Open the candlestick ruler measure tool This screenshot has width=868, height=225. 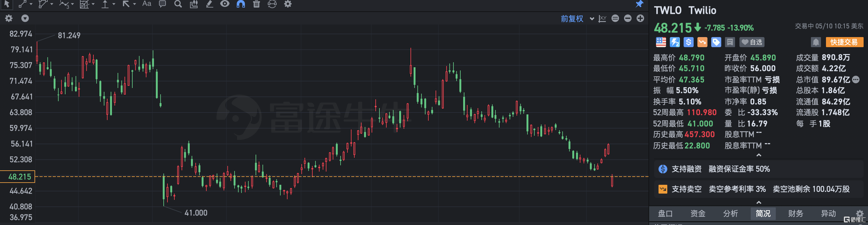194,4
